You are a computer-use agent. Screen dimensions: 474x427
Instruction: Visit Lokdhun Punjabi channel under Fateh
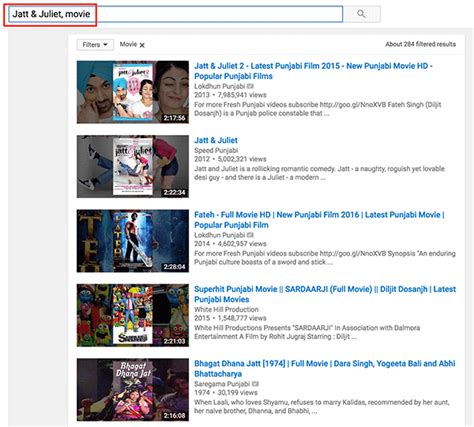pos(220,235)
